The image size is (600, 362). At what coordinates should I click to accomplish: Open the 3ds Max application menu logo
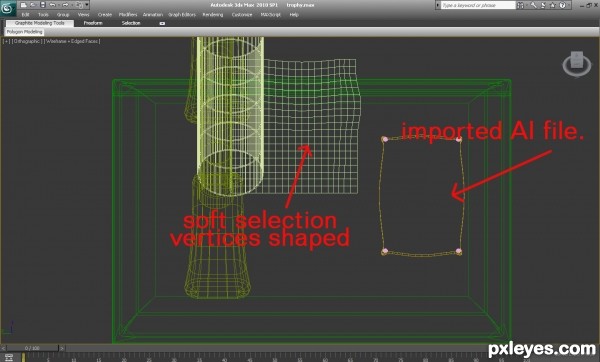(8, 8)
